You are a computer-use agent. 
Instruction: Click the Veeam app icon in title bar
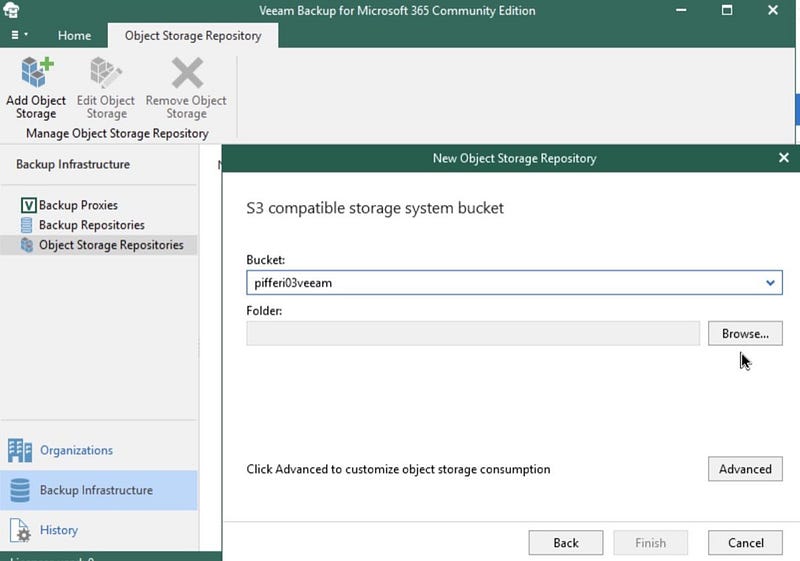11,10
